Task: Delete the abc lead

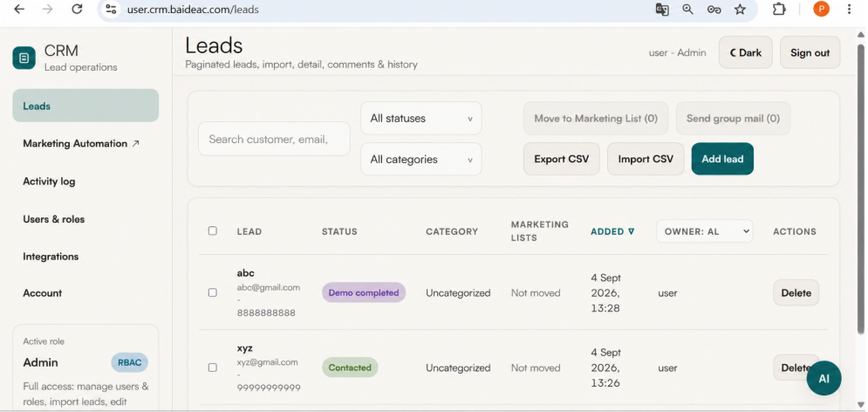Action: point(796,293)
